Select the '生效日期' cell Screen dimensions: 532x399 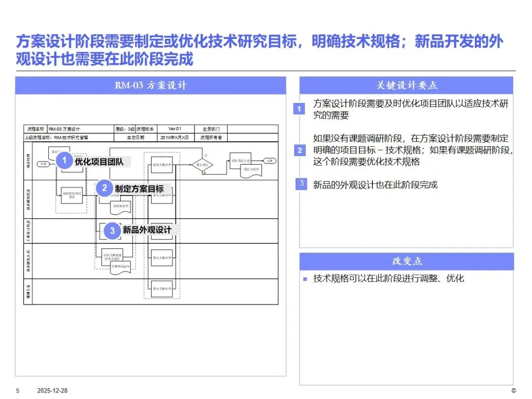coord(135,137)
